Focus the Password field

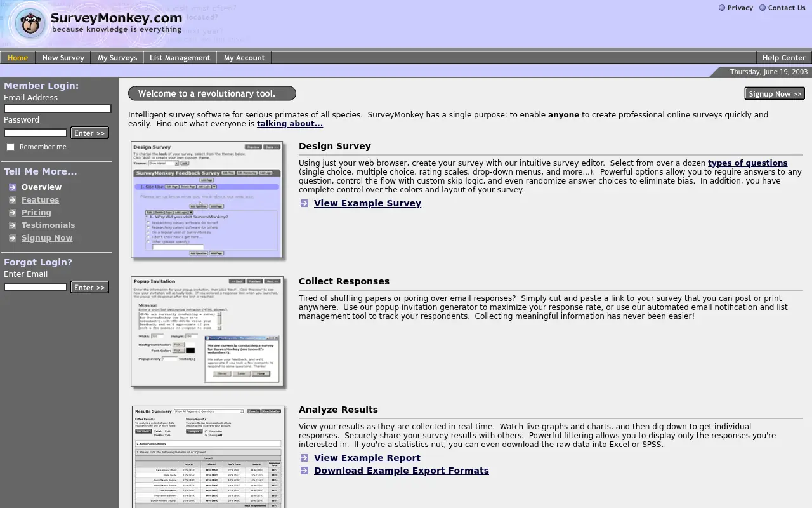click(36, 133)
